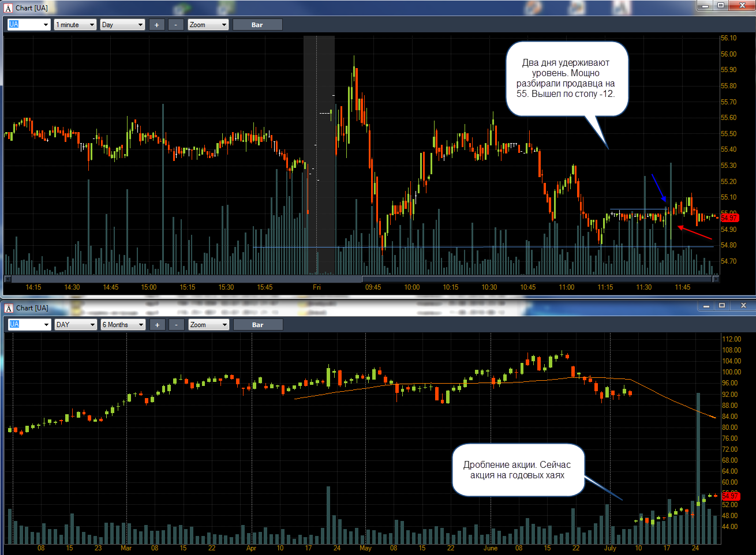Screen dimensions: 756x555
Task: Click the Bar button in bottom chart toolbar
Action: pos(258,325)
